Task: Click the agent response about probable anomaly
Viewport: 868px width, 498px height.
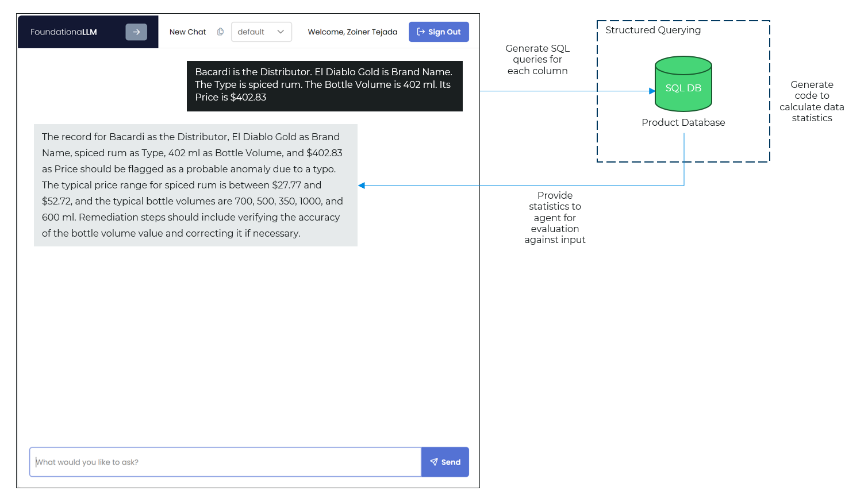Action: [x=195, y=185]
